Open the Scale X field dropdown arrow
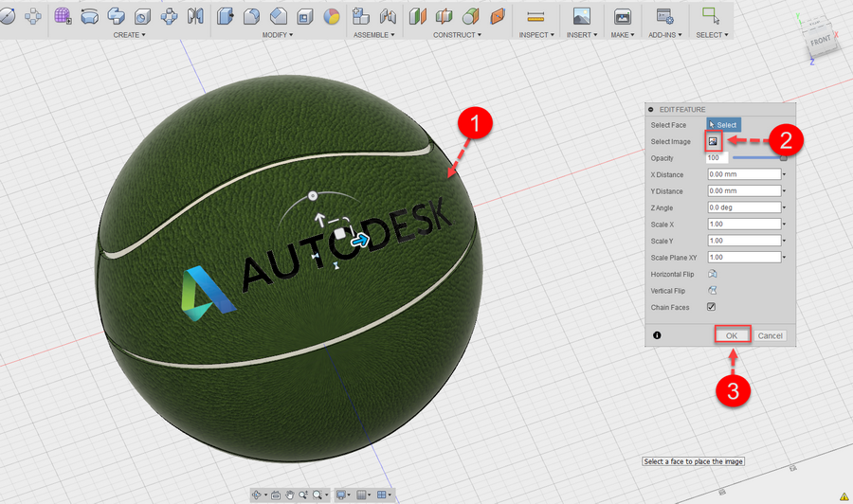 point(784,224)
